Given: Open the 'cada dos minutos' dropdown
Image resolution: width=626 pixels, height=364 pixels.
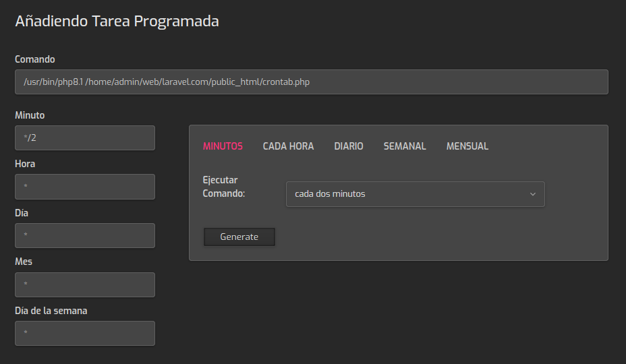Looking at the screenshot, I should (416, 194).
